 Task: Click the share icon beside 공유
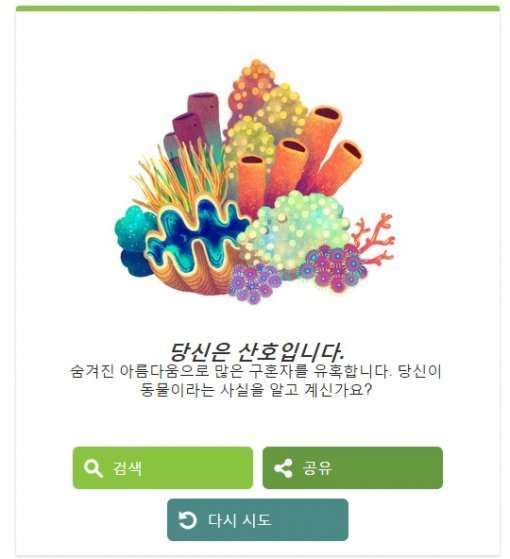[x=283, y=468]
